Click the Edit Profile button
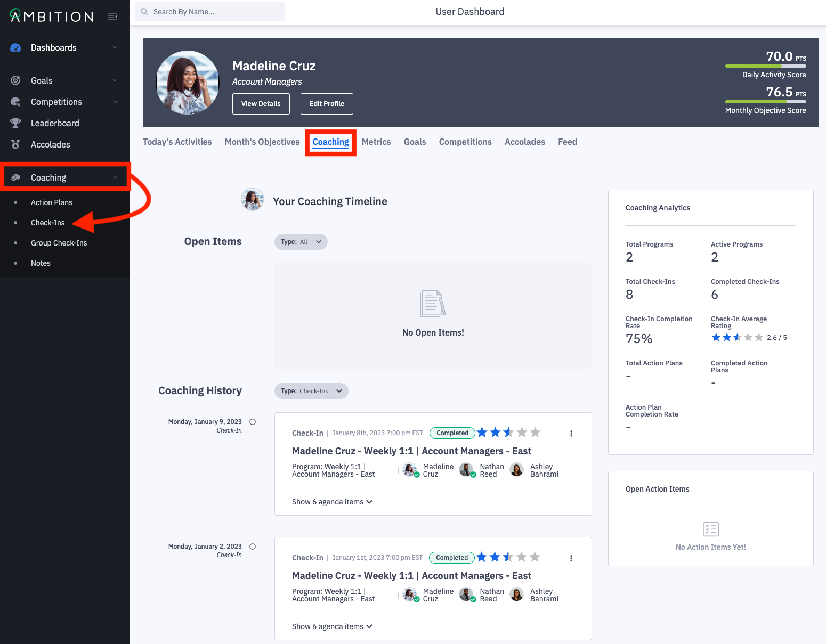826x644 pixels. 327,104
